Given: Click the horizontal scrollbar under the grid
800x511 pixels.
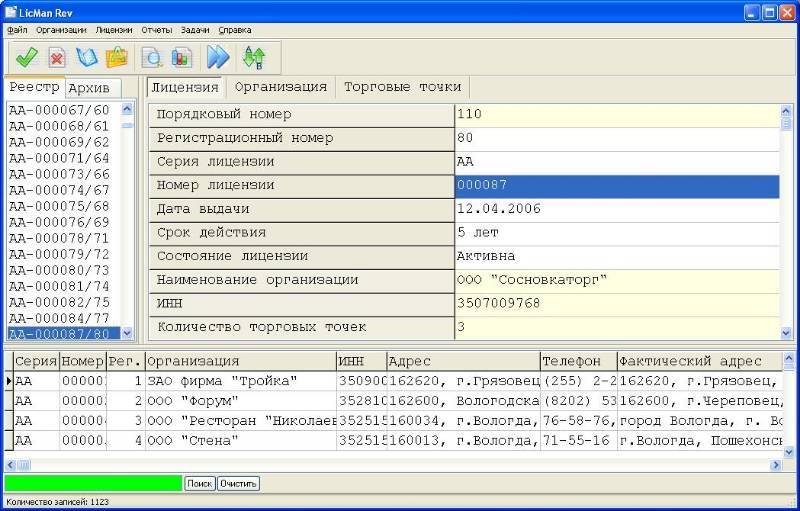Looking at the screenshot, I should point(400,464).
